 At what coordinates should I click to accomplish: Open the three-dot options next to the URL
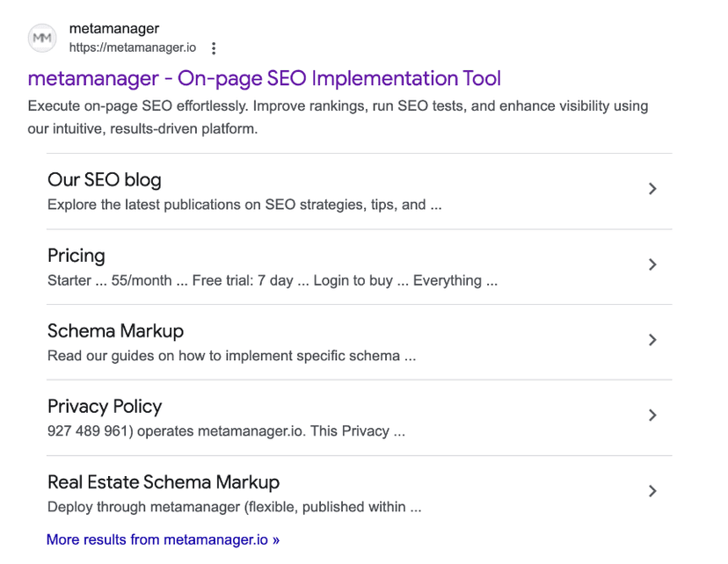(x=214, y=48)
